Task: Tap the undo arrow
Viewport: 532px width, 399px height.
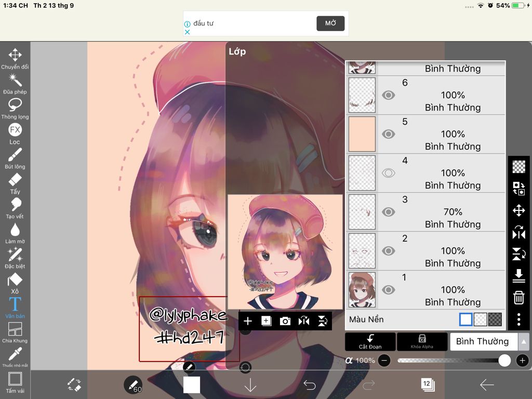Action: coord(310,385)
